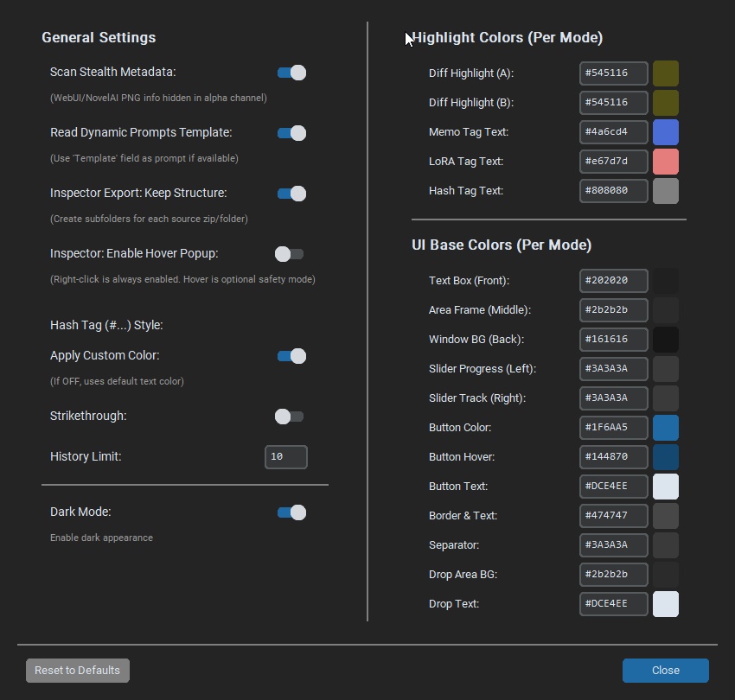Viewport: 735px width, 700px height.
Task: Enable Inspector Hover Popup switch
Action: 289,254
